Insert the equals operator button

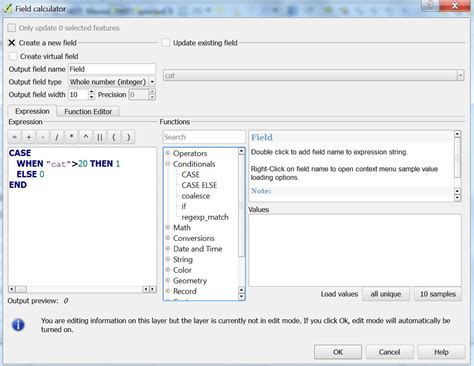(x=14, y=137)
